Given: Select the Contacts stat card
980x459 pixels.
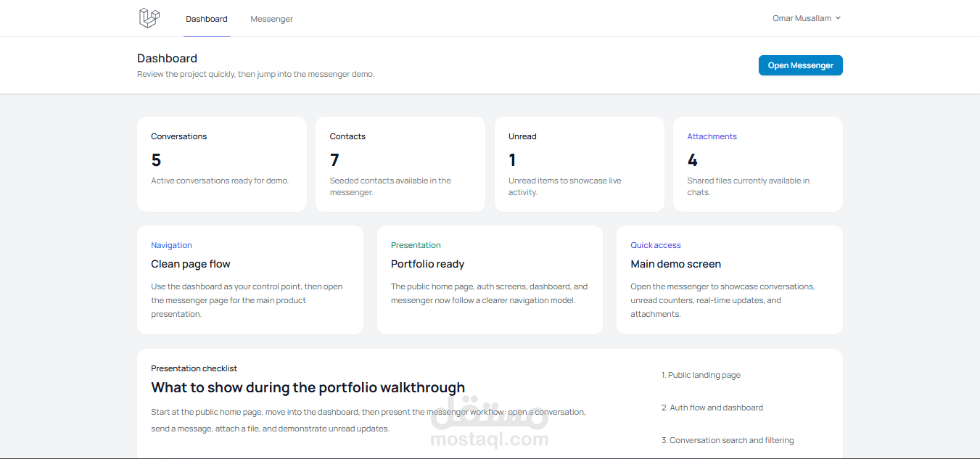Looking at the screenshot, I should pyautogui.click(x=400, y=164).
